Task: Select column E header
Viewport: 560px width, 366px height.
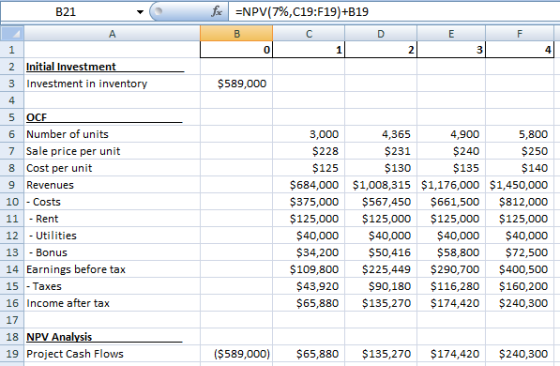Action: pyautogui.click(x=451, y=34)
